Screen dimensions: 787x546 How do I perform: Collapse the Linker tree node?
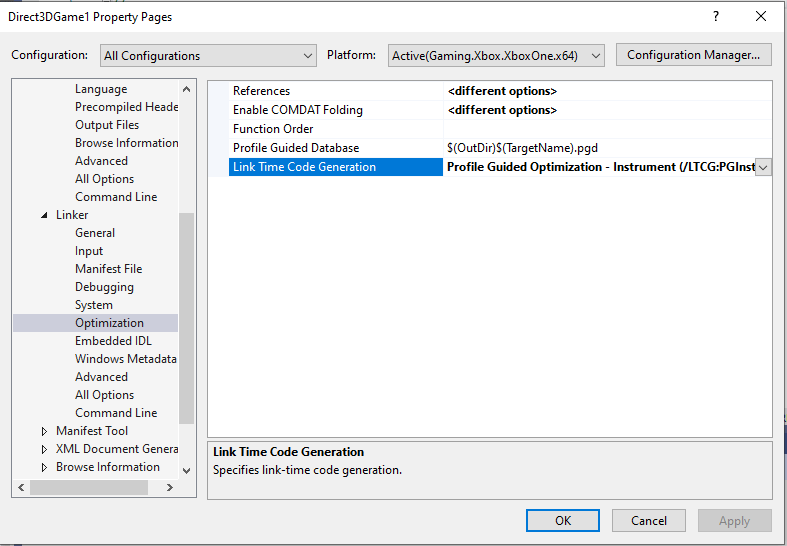tap(44, 215)
